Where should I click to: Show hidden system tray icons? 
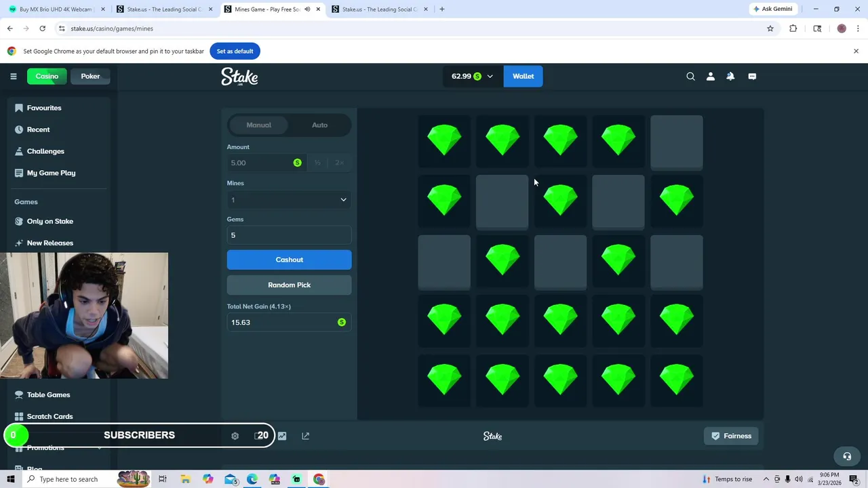[766, 479]
